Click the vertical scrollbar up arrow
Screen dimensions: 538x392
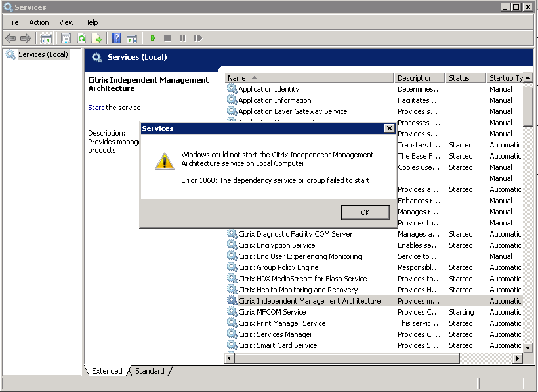tap(528, 78)
